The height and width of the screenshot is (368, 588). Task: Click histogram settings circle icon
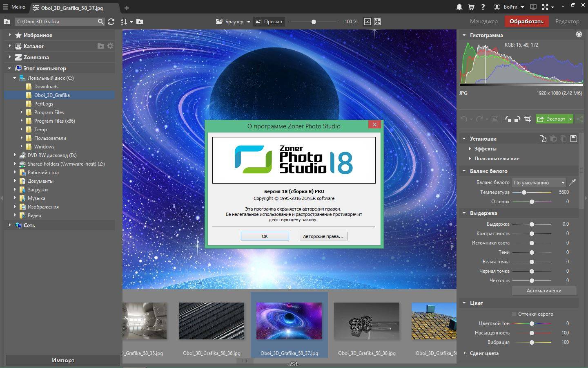tap(579, 35)
